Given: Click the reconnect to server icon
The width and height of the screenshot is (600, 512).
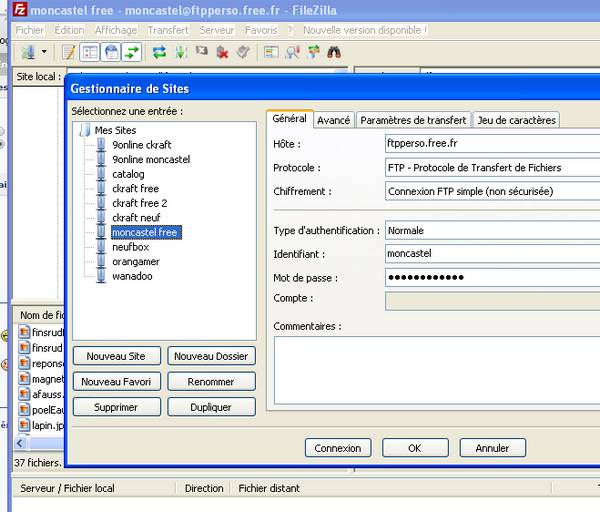Looking at the screenshot, I should tap(243, 52).
